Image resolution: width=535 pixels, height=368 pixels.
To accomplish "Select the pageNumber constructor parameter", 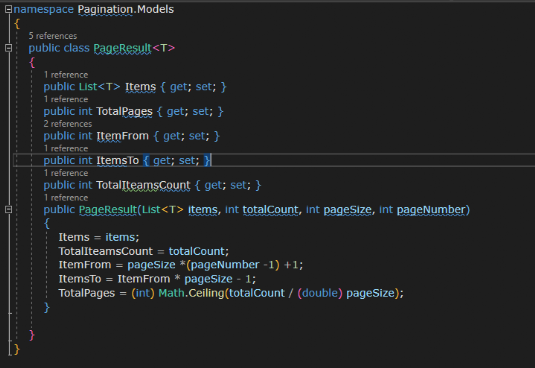I will pos(431,209).
